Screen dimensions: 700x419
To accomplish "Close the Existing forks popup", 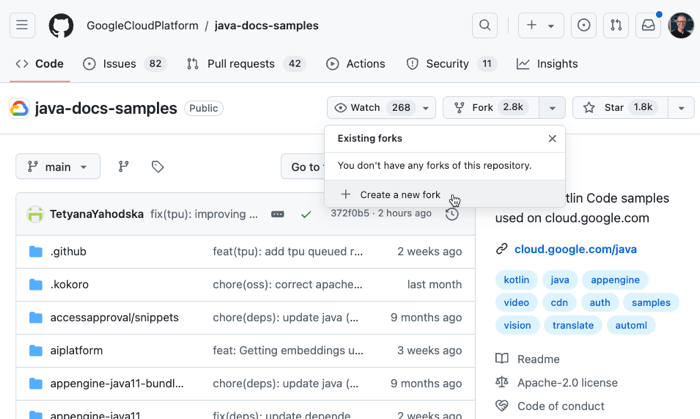I will 552,139.
